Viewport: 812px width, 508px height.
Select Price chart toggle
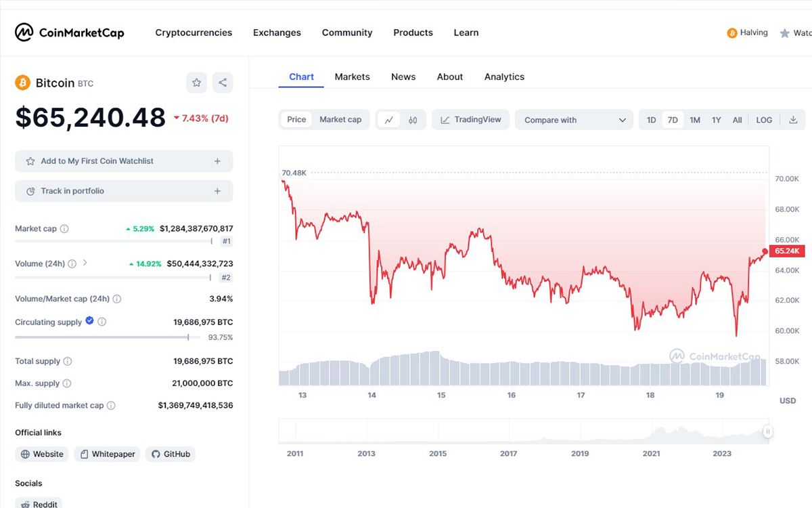tap(296, 120)
